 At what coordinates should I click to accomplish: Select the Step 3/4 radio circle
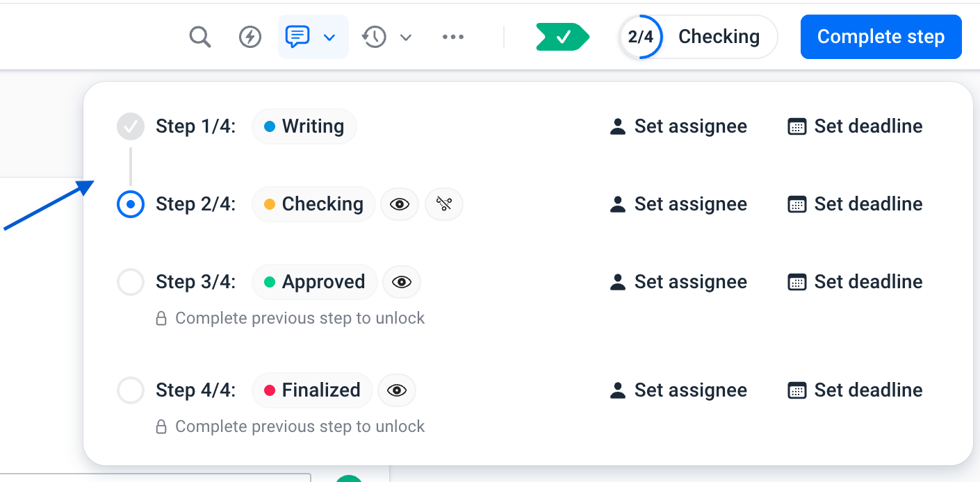(x=131, y=282)
